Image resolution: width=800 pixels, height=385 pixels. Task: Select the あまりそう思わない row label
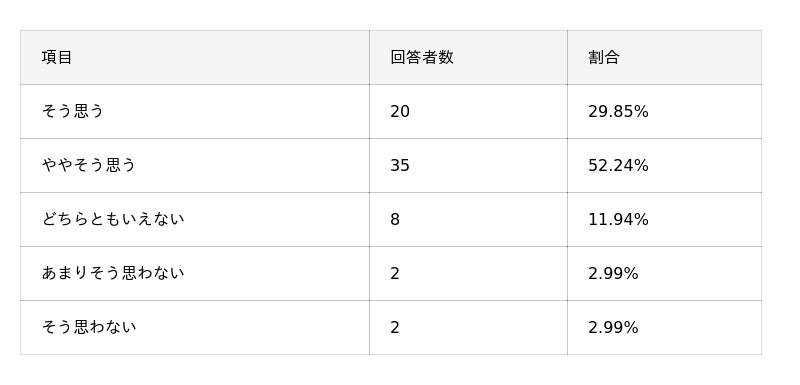point(113,273)
